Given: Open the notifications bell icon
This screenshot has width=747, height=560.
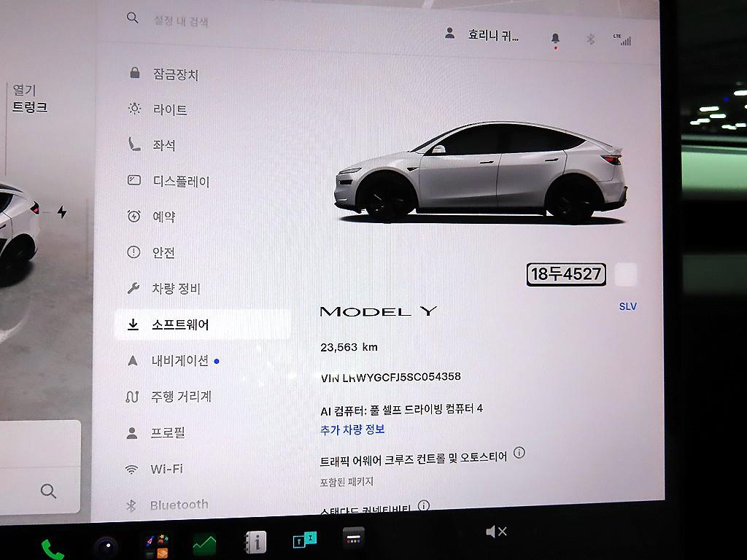Looking at the screenshot, I should 555,39.
